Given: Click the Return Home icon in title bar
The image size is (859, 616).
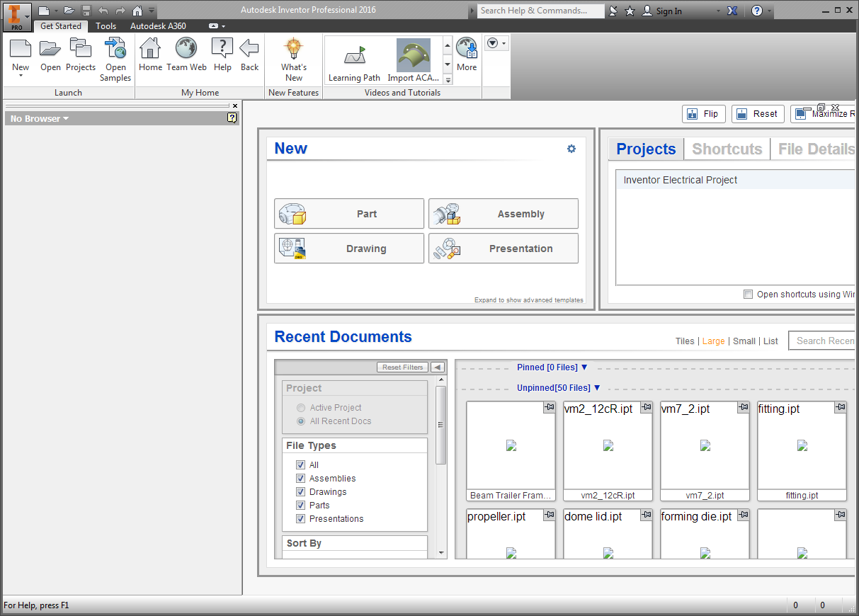Looking at the screenshot, I should [137, 11].
